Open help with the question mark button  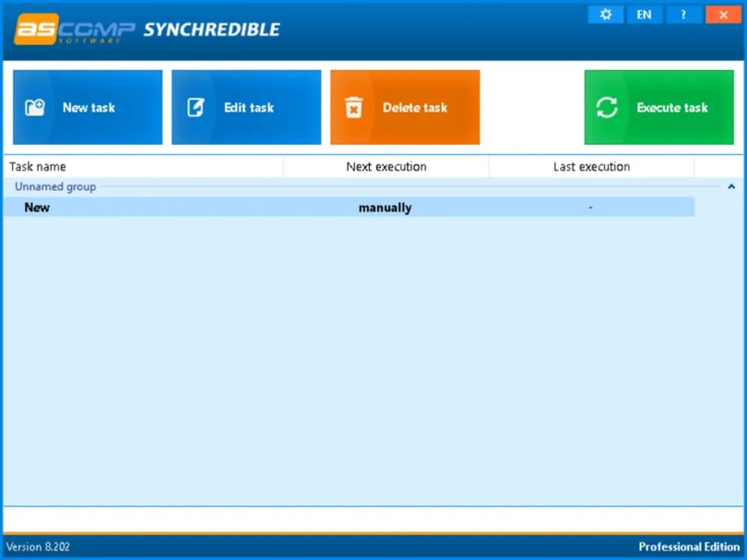coord(683,15)
